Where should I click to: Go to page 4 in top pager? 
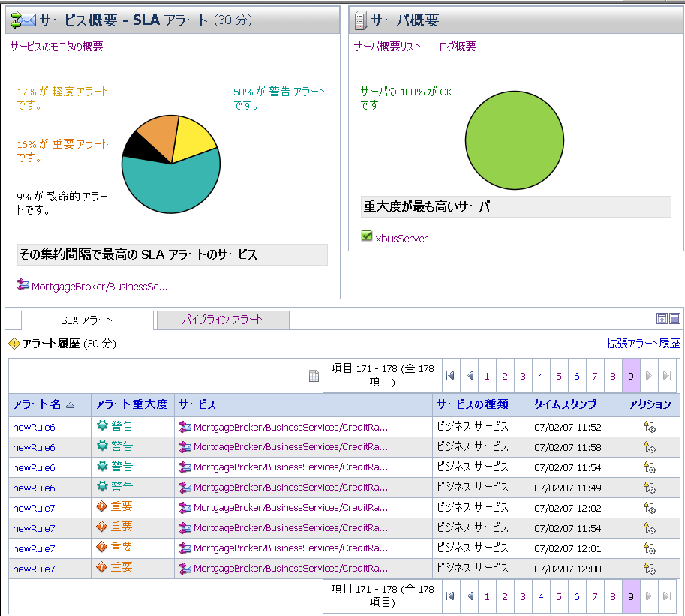[x=541, y=376]
